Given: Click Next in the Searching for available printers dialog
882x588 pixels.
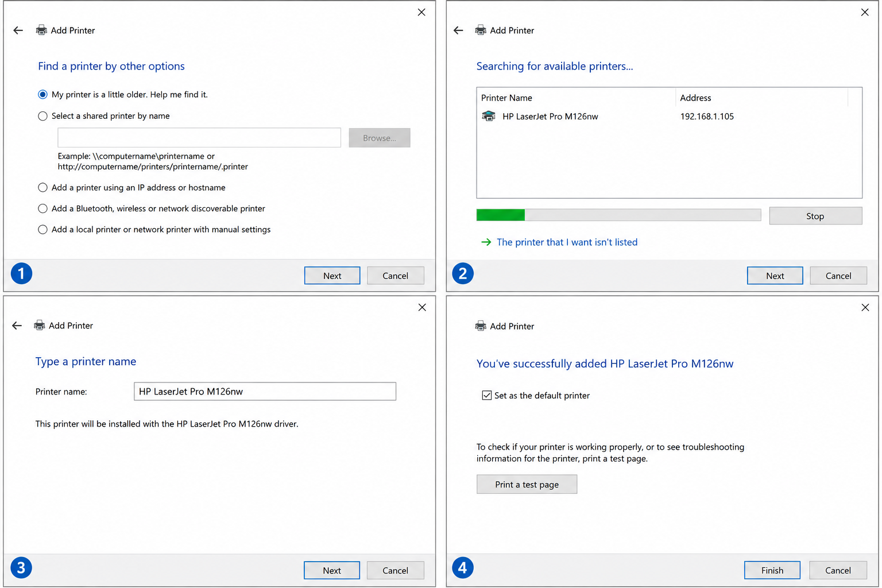Looking at the screenshot, I should [775, 276].
